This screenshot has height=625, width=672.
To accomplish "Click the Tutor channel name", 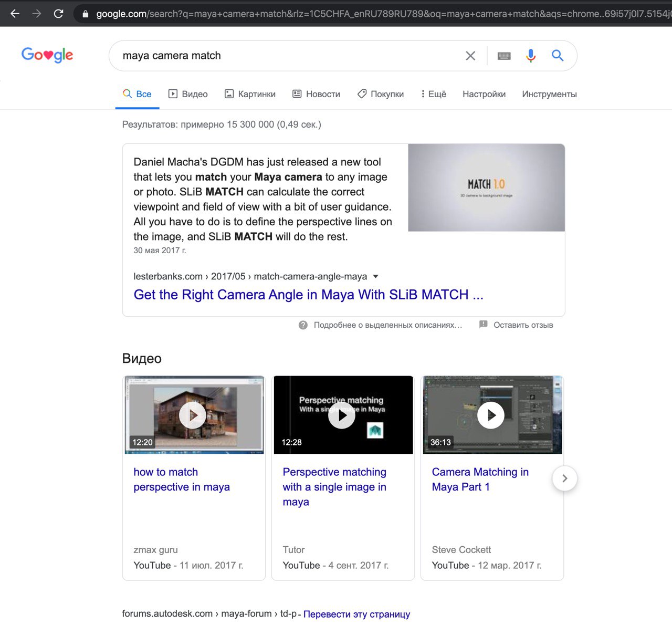I will [293, 550].
